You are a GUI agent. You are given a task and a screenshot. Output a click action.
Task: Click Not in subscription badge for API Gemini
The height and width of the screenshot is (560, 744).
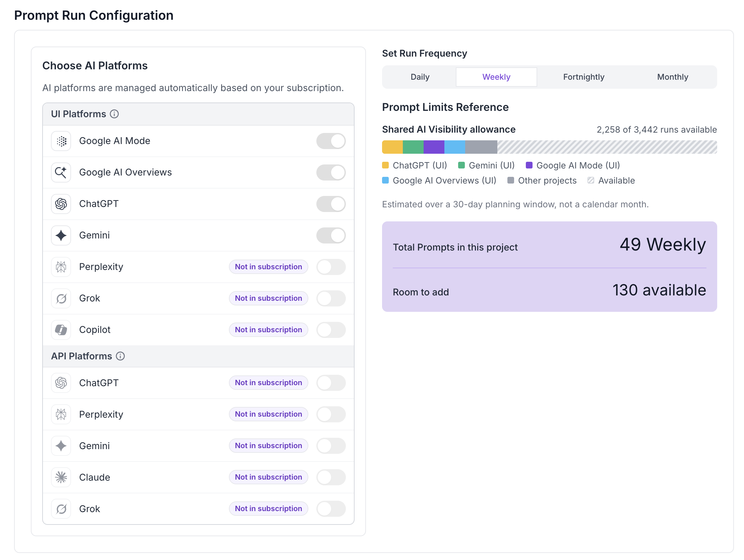coord(268,446)
